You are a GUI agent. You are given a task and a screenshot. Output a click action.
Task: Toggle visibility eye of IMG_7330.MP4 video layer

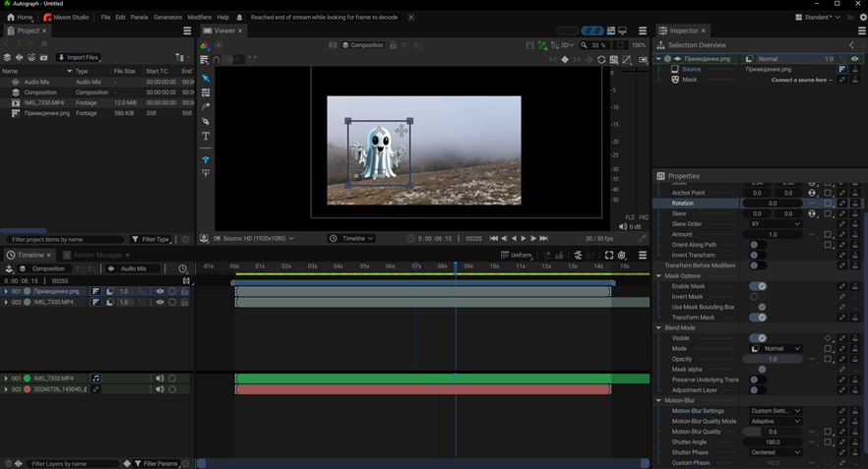pyautogui.click(x=160, y=303)
